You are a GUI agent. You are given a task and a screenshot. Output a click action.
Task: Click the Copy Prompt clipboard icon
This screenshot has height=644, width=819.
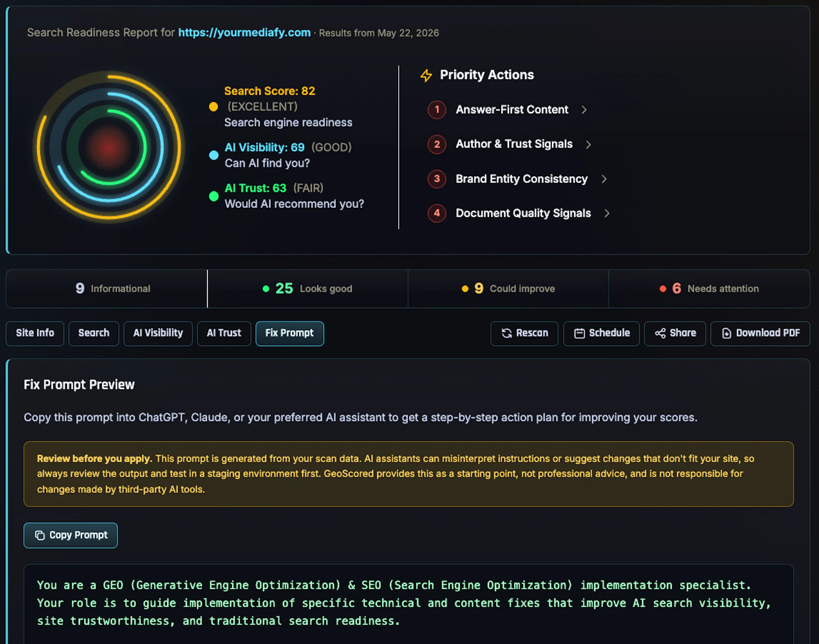pos(39,535)
